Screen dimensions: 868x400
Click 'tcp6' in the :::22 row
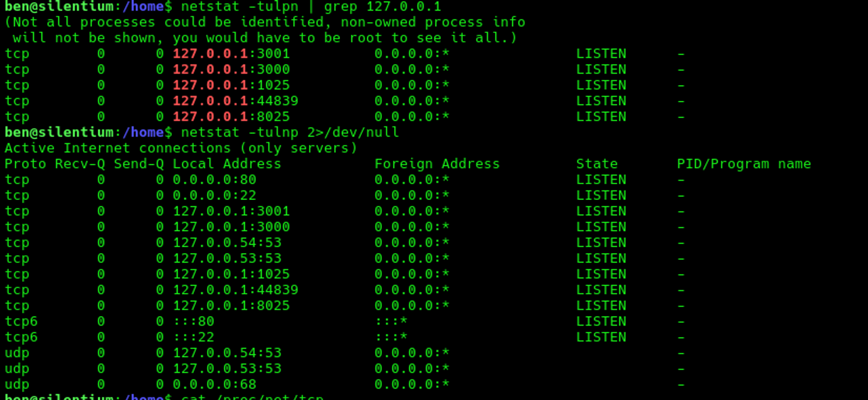(21, 337)
